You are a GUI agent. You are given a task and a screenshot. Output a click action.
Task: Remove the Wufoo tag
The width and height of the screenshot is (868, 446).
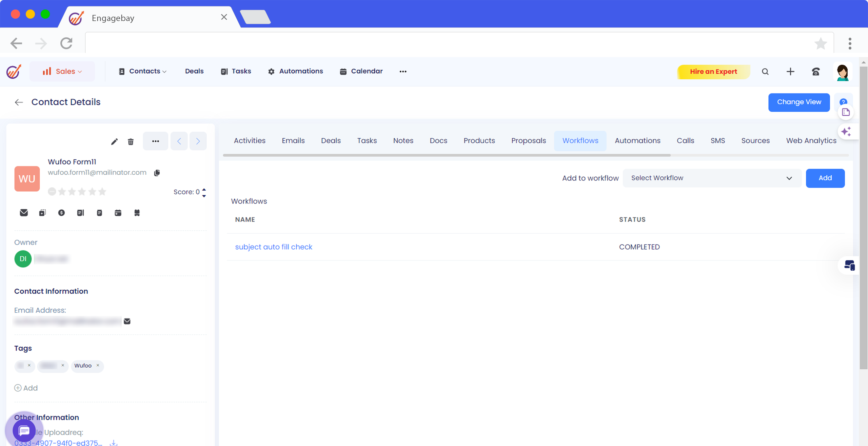(x=98, y=365)
